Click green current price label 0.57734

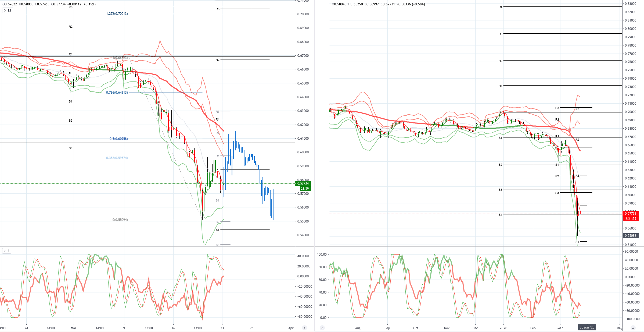(303, 183)
